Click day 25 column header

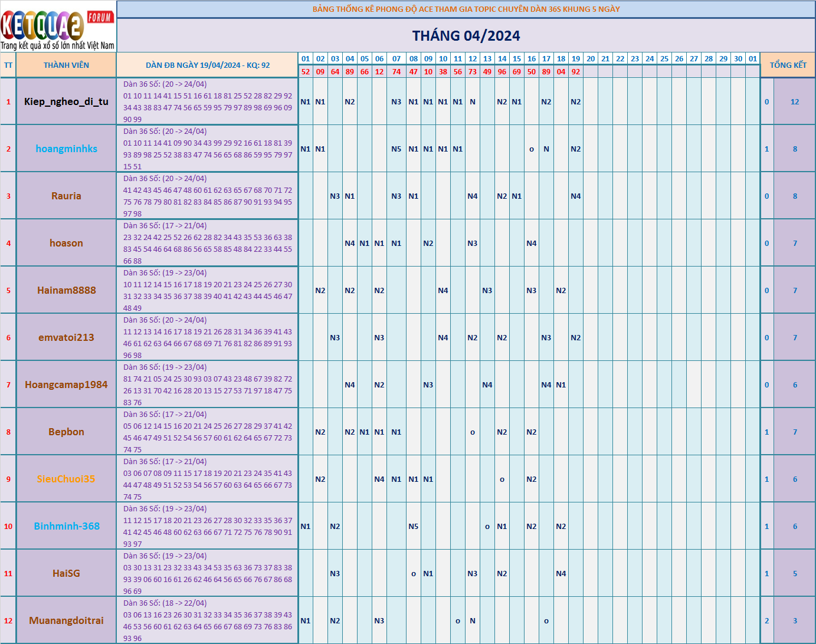[664, 58]
